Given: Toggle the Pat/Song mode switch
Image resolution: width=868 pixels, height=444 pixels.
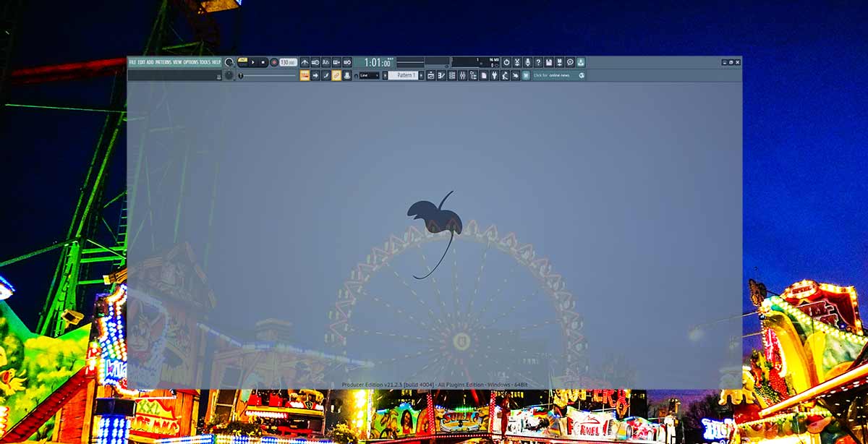Looking at the screenshot, I should [x=242, y=63].
